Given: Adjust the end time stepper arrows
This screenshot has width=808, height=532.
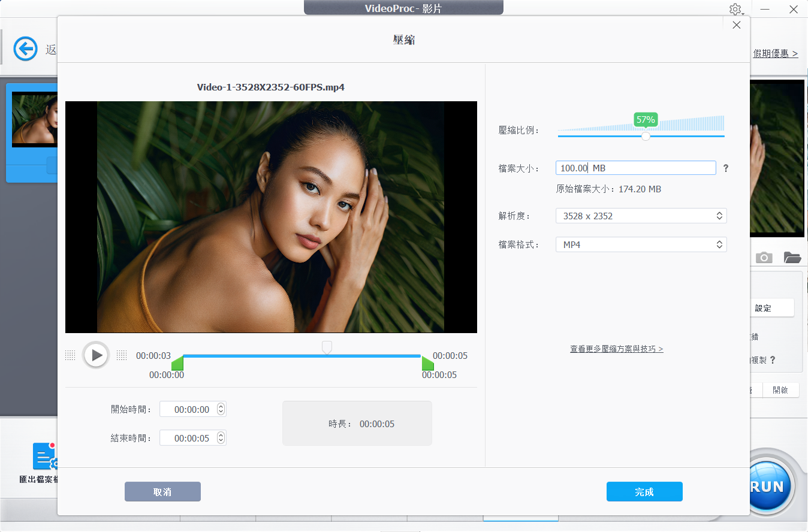Looking at the screenshot, I should tap(221, 438).
